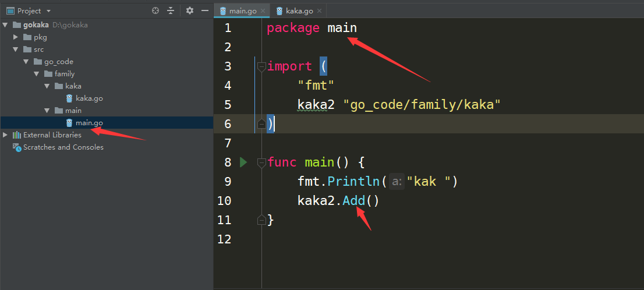Select the family folder row
The height and width of the screenshot is (290, 644).
pos(107,74)
